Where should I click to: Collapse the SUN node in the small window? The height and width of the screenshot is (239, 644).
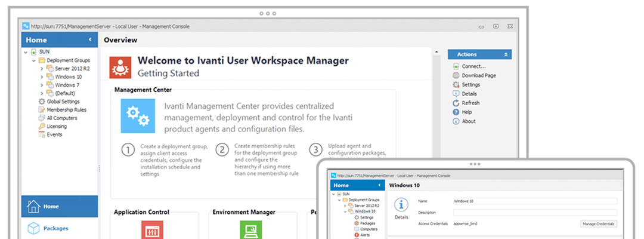click(x=333, y=194)
